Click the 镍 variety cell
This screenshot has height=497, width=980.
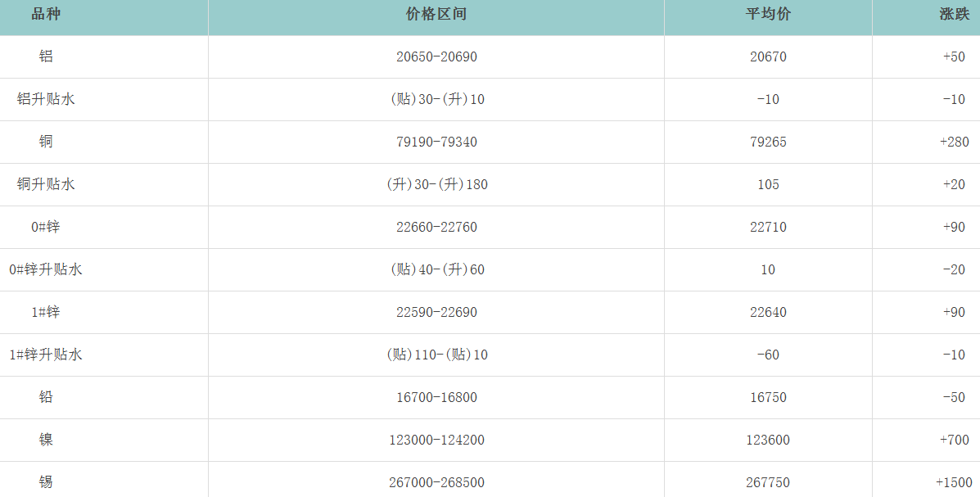tap(46, 441)
